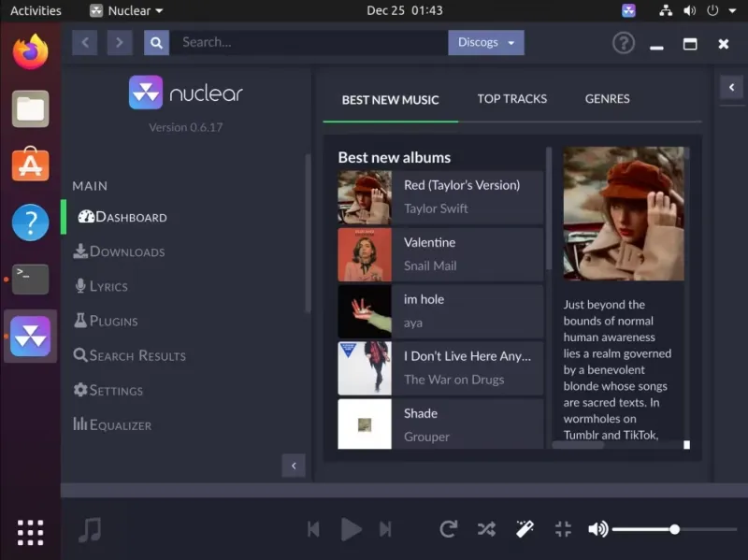
Task: Open the help question mark icon
Action: 624,43
